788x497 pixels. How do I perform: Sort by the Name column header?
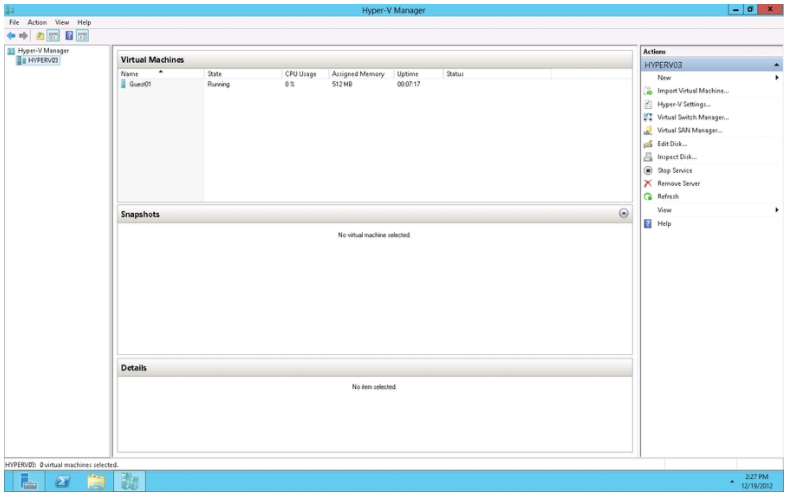click(161, 74)
